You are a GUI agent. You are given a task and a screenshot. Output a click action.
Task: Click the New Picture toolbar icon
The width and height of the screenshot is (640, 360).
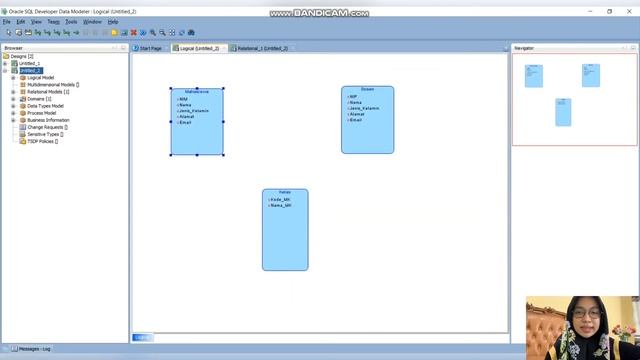coord(124,33)
